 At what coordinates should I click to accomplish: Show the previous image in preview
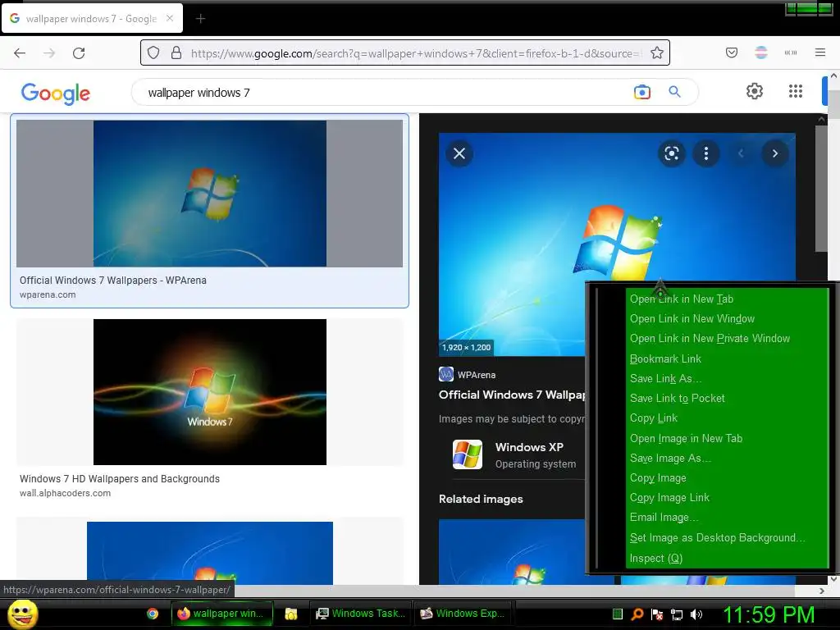741,153
